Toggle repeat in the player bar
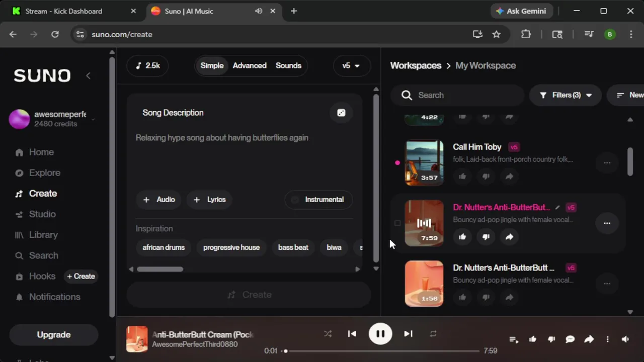644x362 pixels. pyautogui.click(x=433, y=334)
